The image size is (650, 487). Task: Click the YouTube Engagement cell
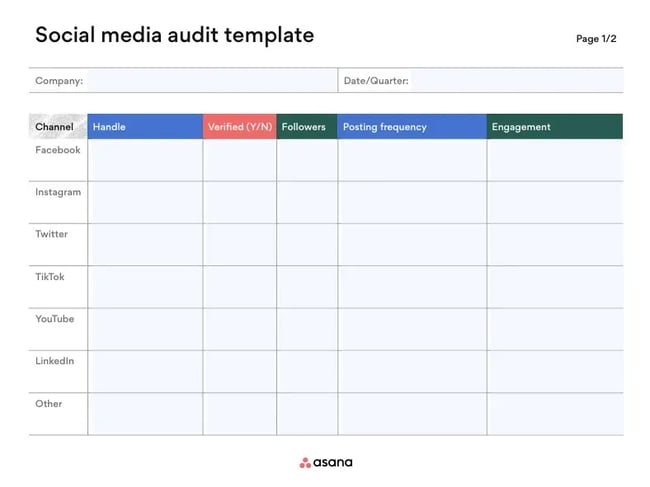(x=554, y=329)
